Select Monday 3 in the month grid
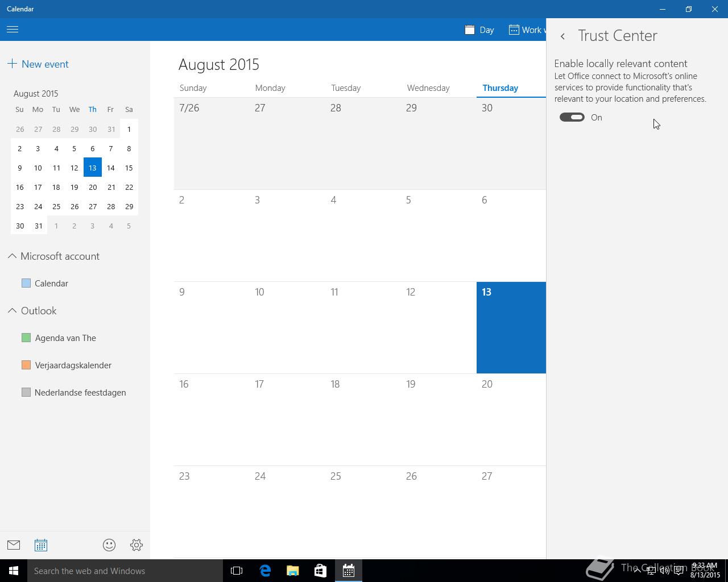The image size is (728, 582). [x=287, y=235]
